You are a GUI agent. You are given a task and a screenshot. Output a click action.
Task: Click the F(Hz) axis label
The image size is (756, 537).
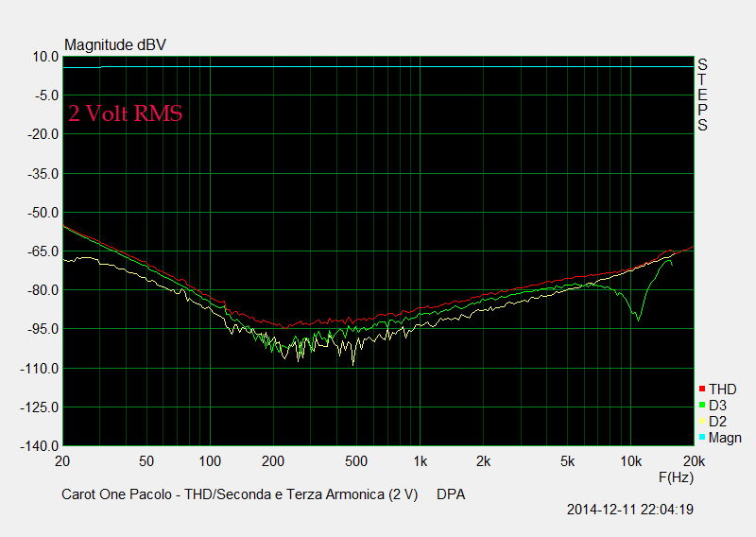pos(677,477)
